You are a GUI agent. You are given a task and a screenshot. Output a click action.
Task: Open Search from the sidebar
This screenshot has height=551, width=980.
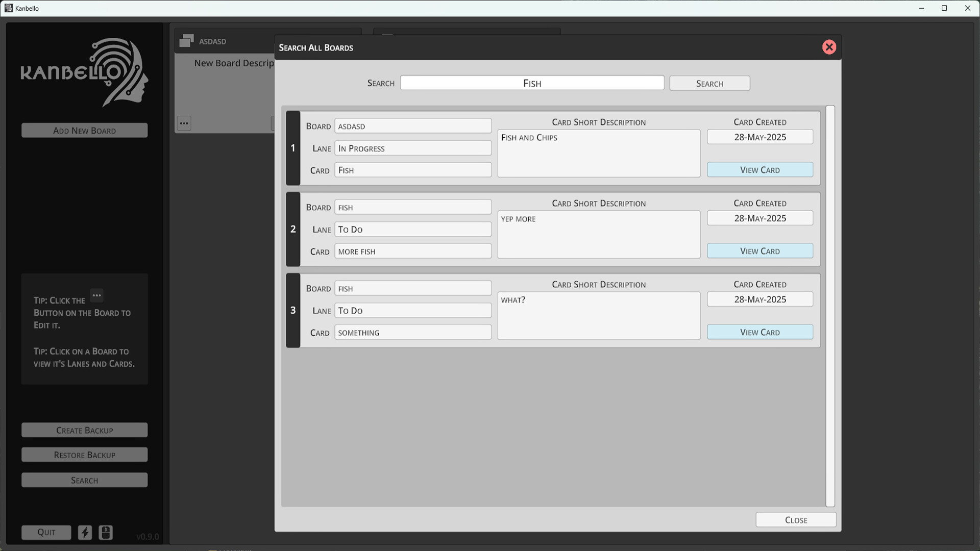(x=84, y=480)
